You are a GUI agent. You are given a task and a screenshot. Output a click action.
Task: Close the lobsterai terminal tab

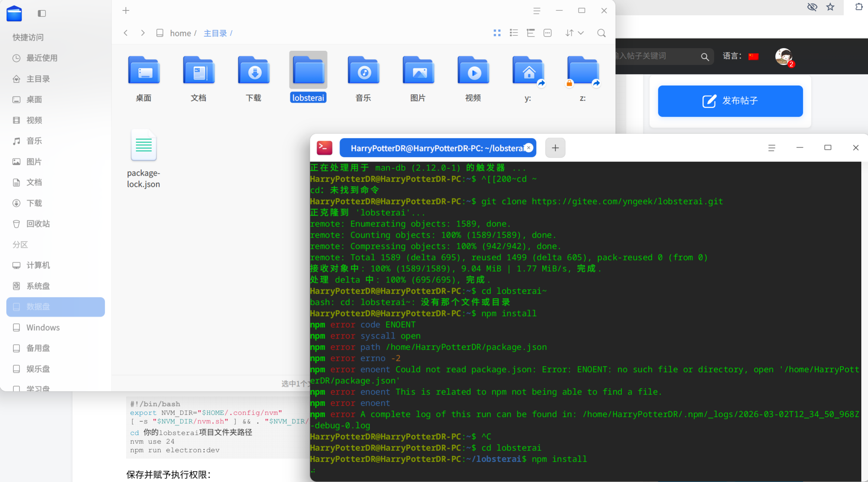[528, 148]
